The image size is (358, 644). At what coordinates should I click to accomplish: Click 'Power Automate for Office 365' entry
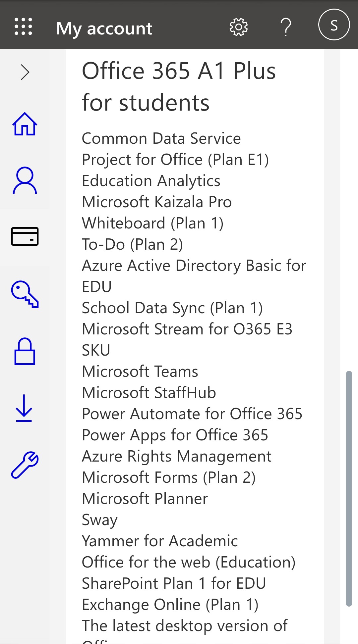[x=192, y=414]
